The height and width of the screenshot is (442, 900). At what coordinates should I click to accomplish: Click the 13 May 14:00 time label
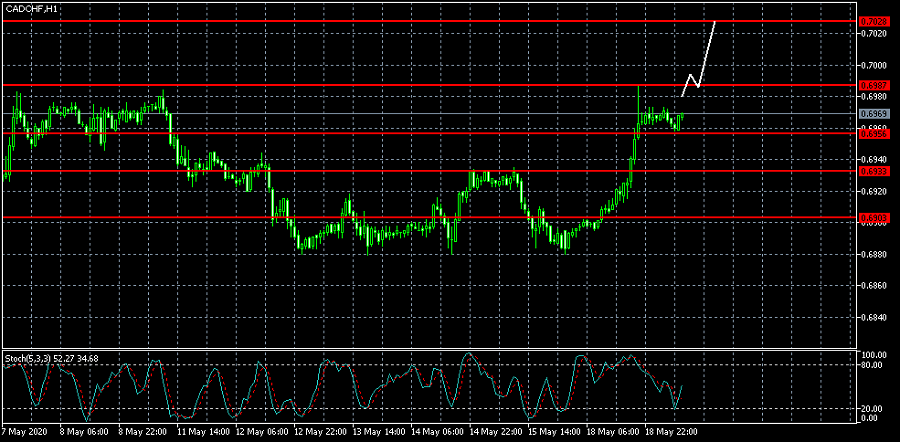pyautogui.click(x=381, y=433)
